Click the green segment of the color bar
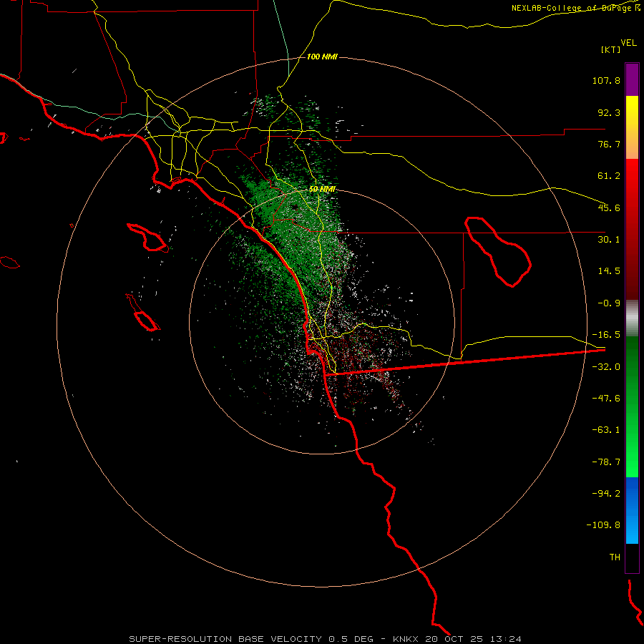Viewport: 644px width, 644px height. 632,406
